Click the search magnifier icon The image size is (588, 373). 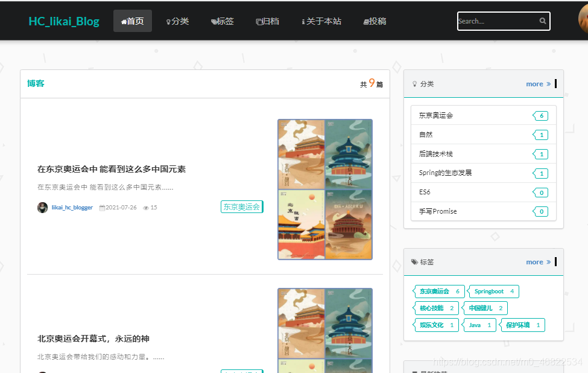[x=542, y=21]
